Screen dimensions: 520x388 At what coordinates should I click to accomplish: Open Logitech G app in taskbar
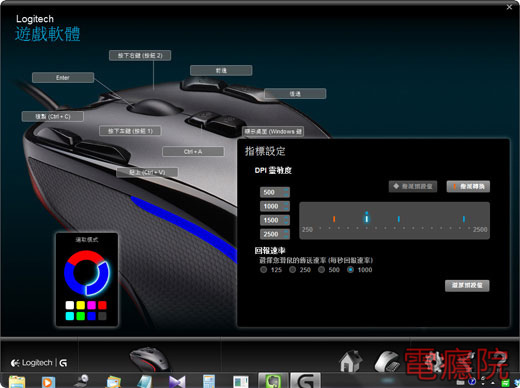(x=305, y=381)
